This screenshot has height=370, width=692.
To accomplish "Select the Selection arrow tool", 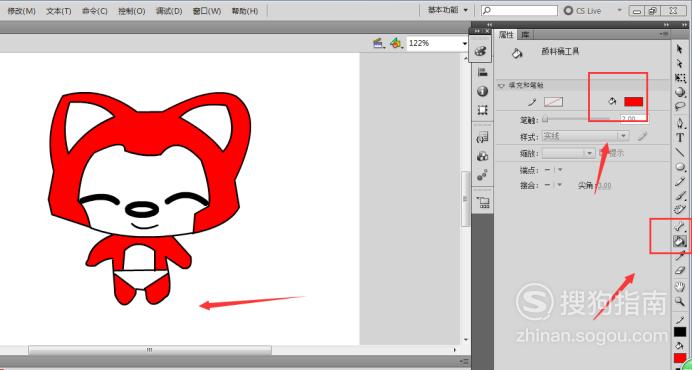I will point(680,50).
